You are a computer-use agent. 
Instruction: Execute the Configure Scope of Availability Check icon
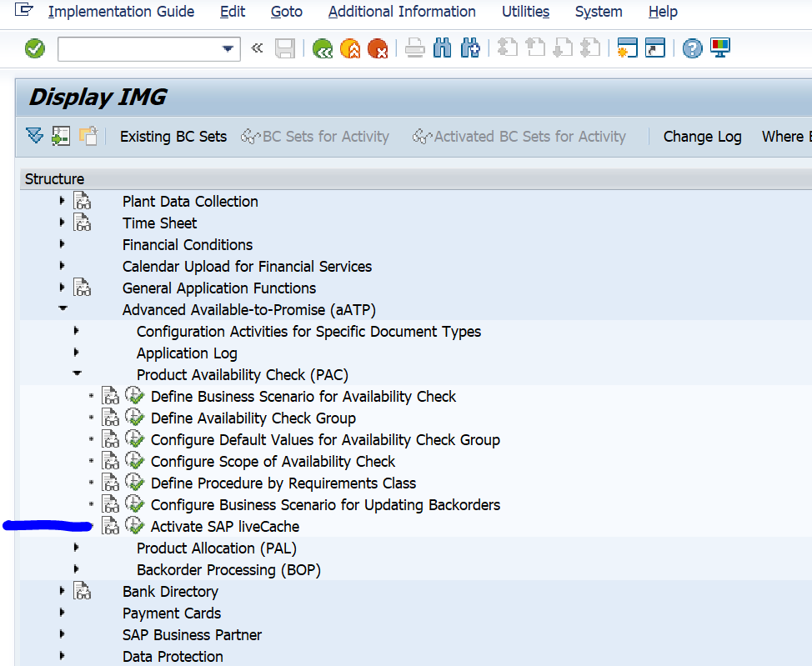point(135,461)
